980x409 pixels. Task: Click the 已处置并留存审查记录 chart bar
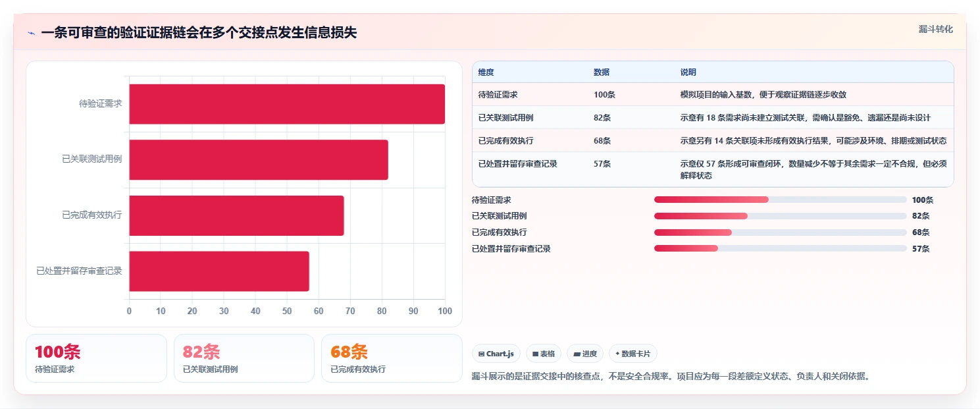(x=219, y=271)
